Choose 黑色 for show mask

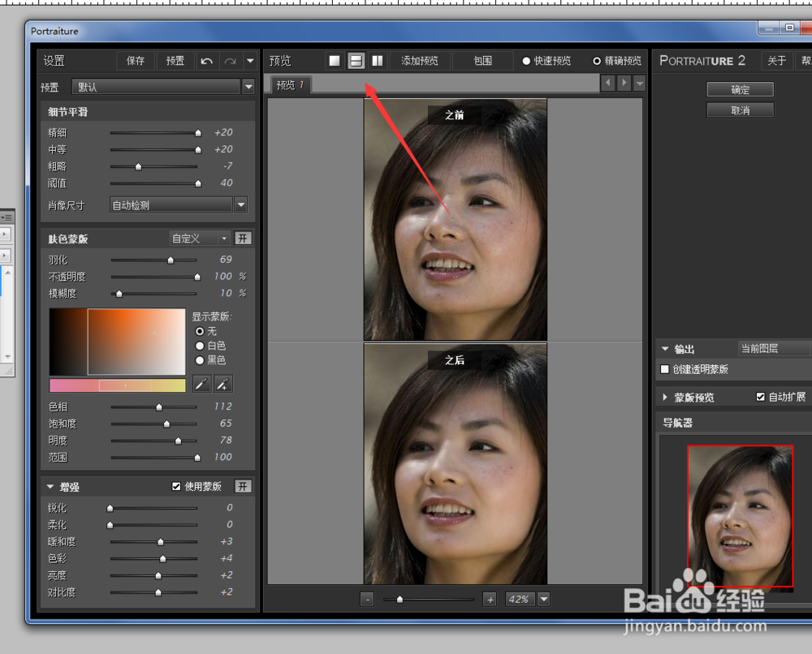point(200,360)
